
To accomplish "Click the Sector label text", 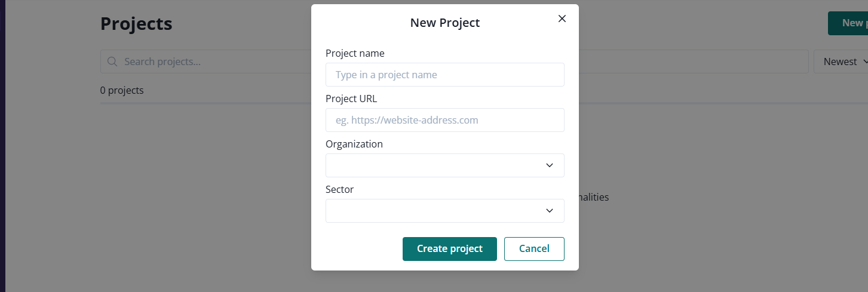I will tap(339, 189).
